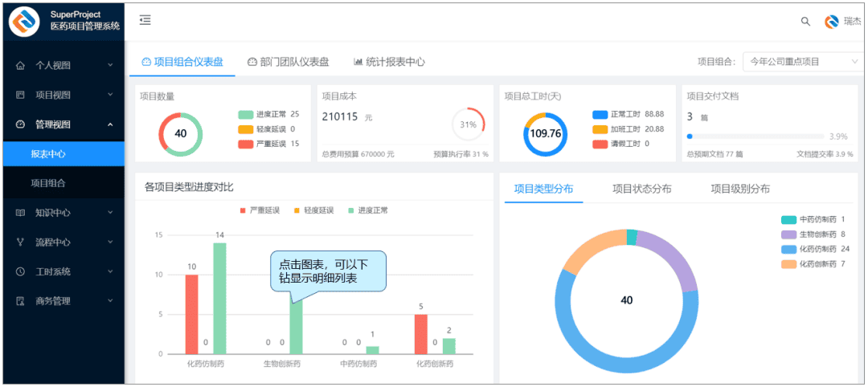Toggle 严重延误 series in bar chart legend
Screen dimensions: 868x387
pyautogui.click(x=260, y=210)
